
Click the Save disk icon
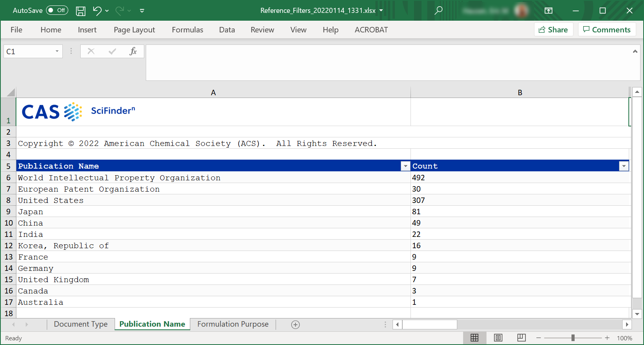tap(81, 11)
